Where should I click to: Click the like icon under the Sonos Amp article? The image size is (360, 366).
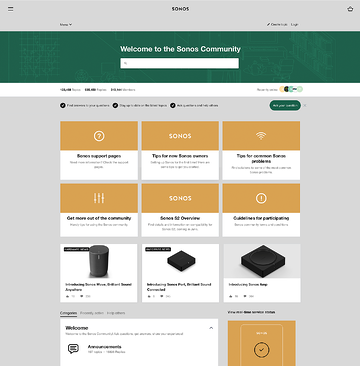[x=230, y=296]
